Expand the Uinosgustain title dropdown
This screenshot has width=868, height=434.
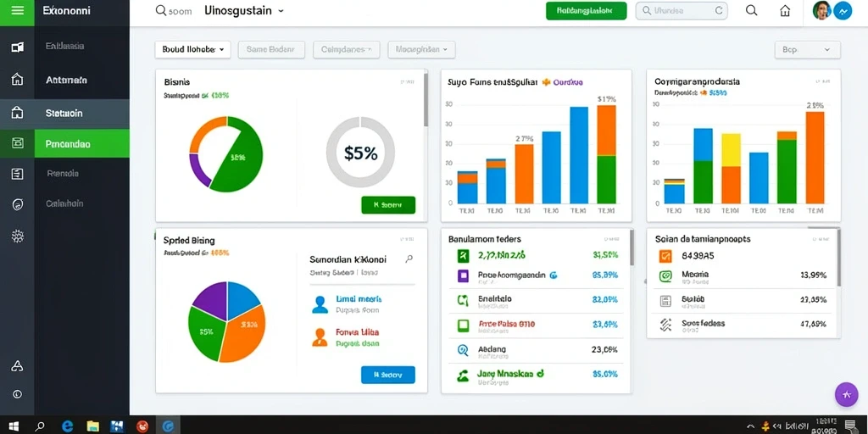[x=243, y=10]
